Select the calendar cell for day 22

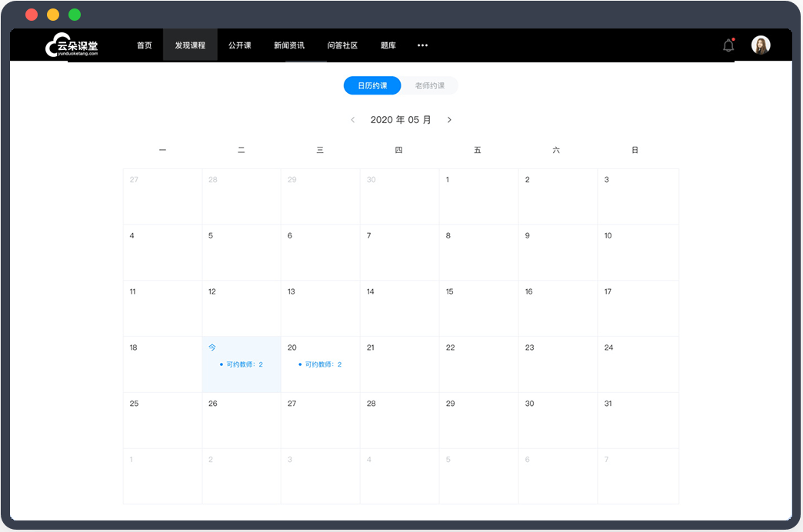coord(479,364)
